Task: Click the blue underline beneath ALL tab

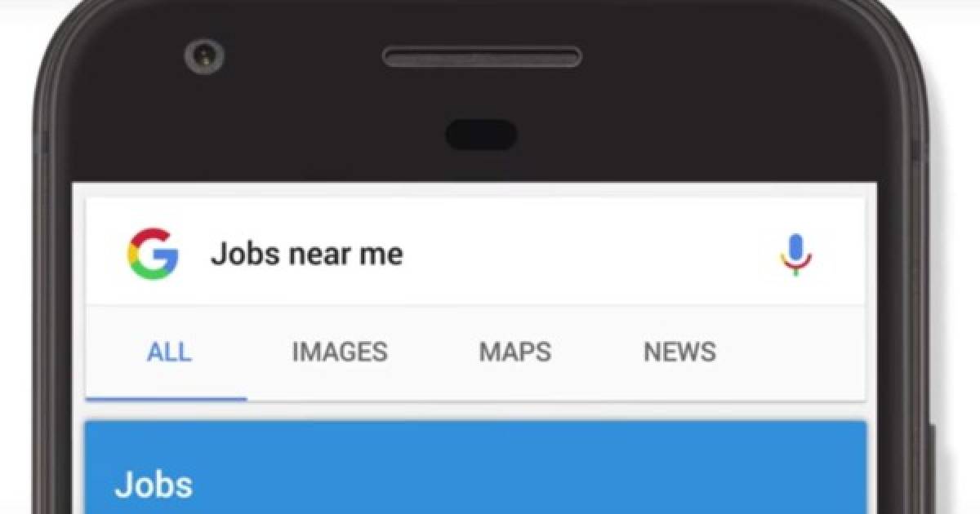Action: tap(167, 399)
